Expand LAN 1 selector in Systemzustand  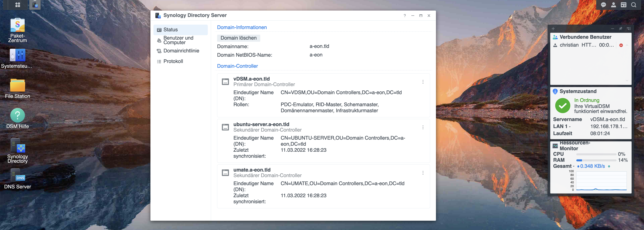click(570, 127)
